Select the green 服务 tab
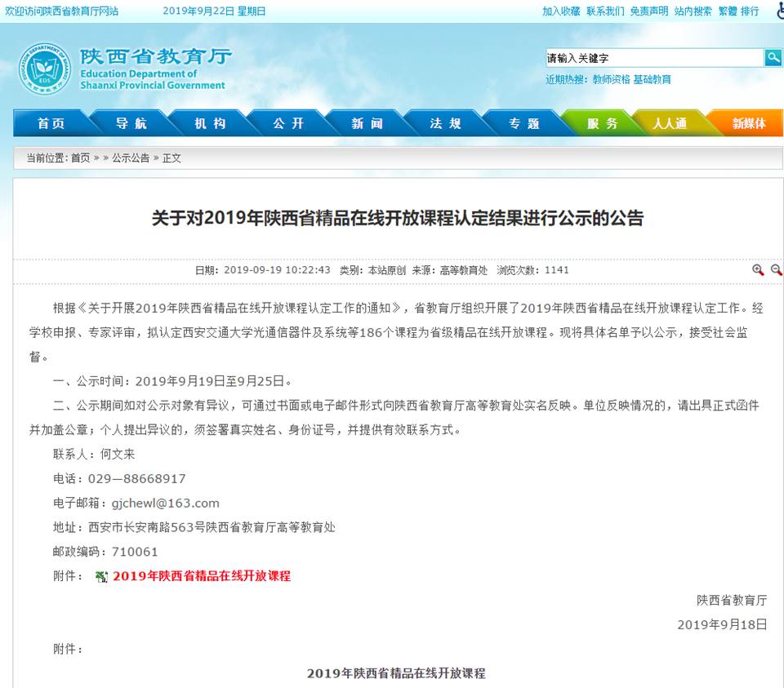 click(602, 123)
